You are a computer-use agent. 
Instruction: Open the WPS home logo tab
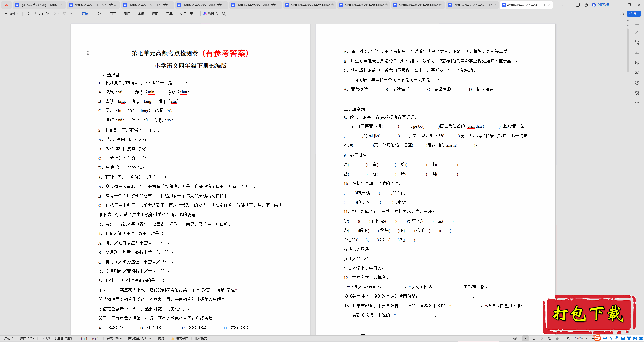(7, 5)
